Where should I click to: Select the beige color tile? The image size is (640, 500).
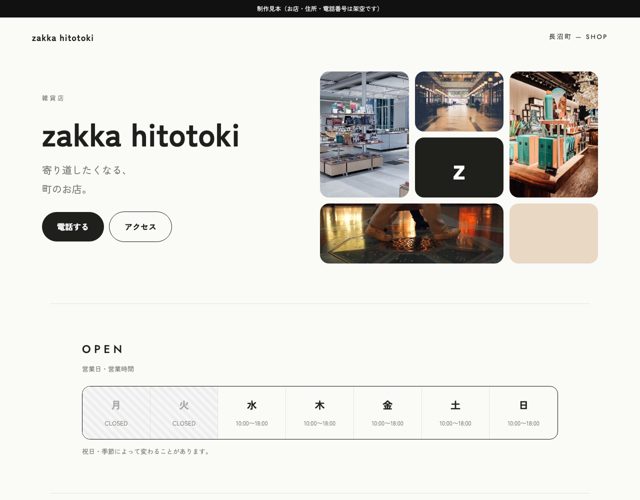point(553,233)
